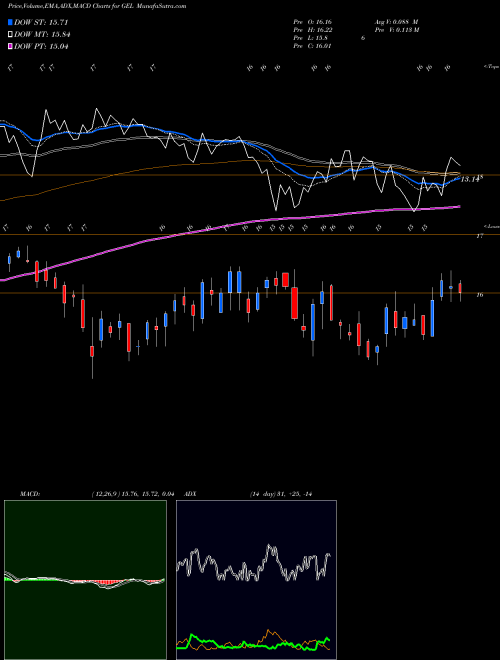Click the 'MACD:' panel heading
This screenshot has height=660, width=500.
[x=30, y=494]
